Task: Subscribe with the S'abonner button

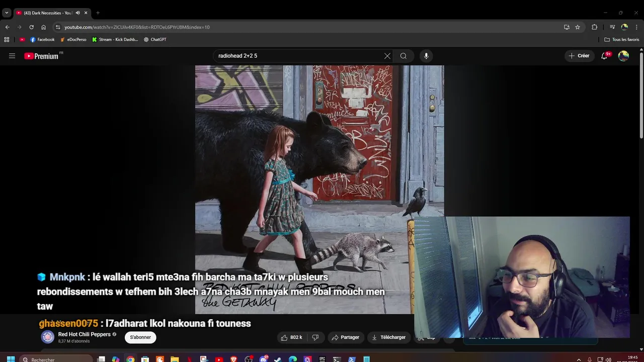Action: [140, 337]
